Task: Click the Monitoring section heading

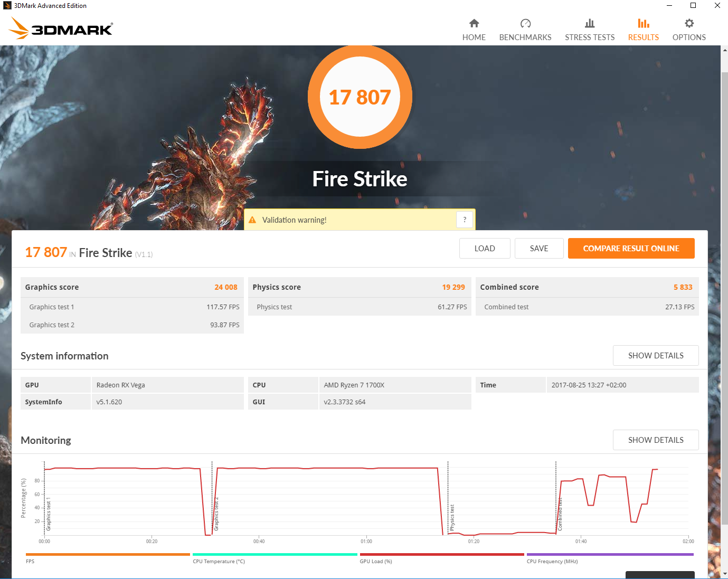Action: [46, 440]
